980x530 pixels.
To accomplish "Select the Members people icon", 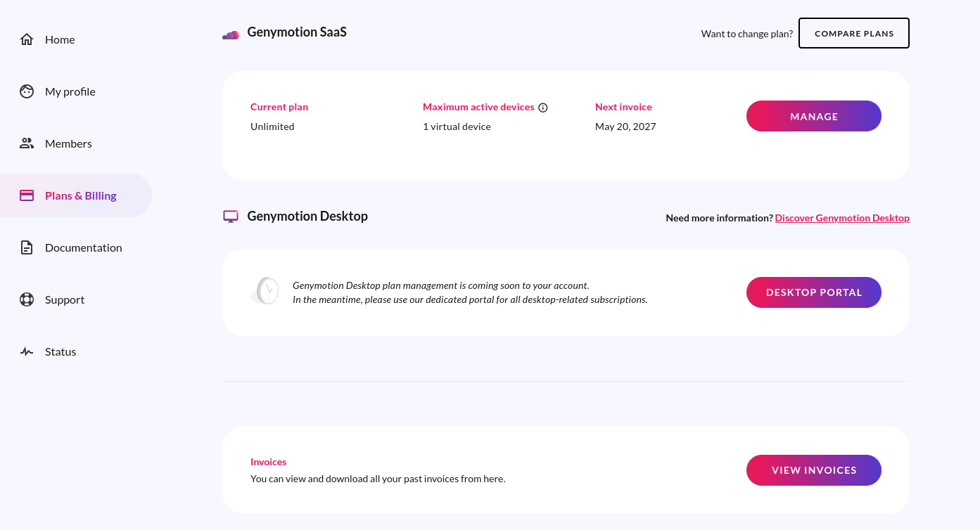I will tap(27, 143).
